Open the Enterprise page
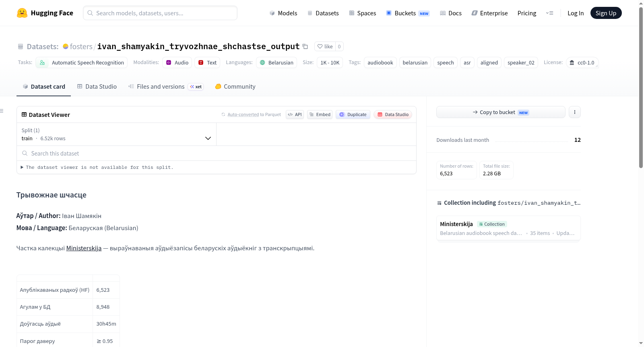The width and height of the screenshot is (644, 347). point(489,13)
